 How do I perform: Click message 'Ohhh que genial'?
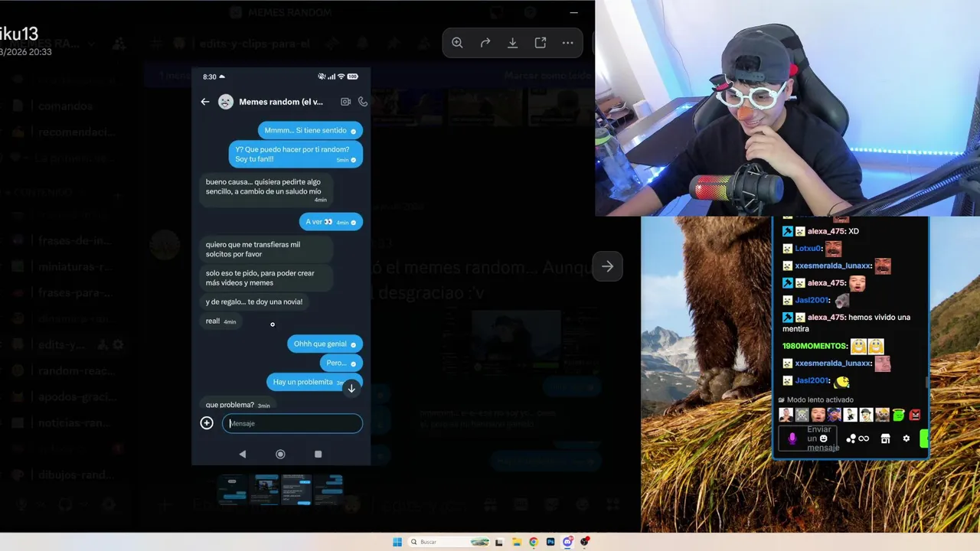[x=325, y=344]
